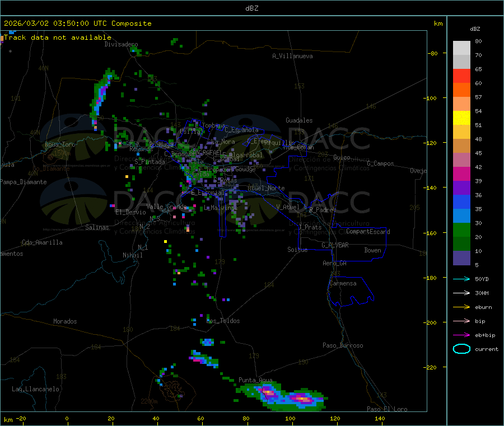
Task: Click the timestamp '2026/03/02 03:50:00 UTC Composite'
Action: pos(77,24)
